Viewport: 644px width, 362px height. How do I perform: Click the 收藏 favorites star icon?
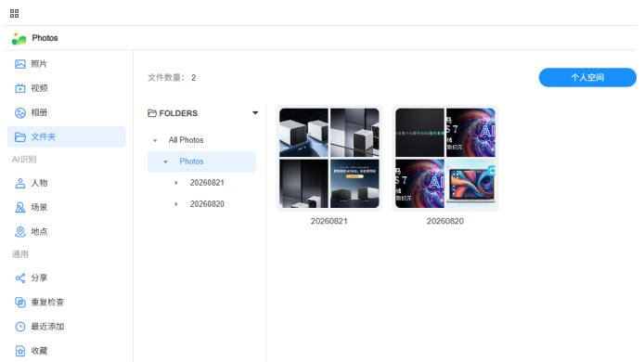[20, 351]
